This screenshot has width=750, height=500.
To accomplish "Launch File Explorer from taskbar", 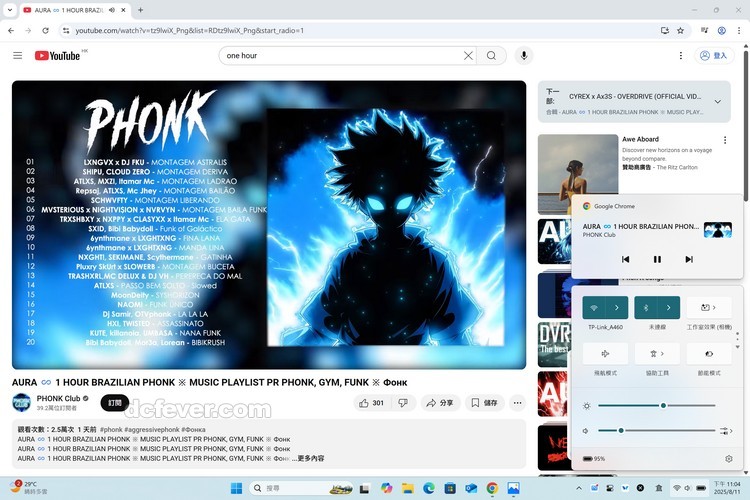I will (408, 488).
